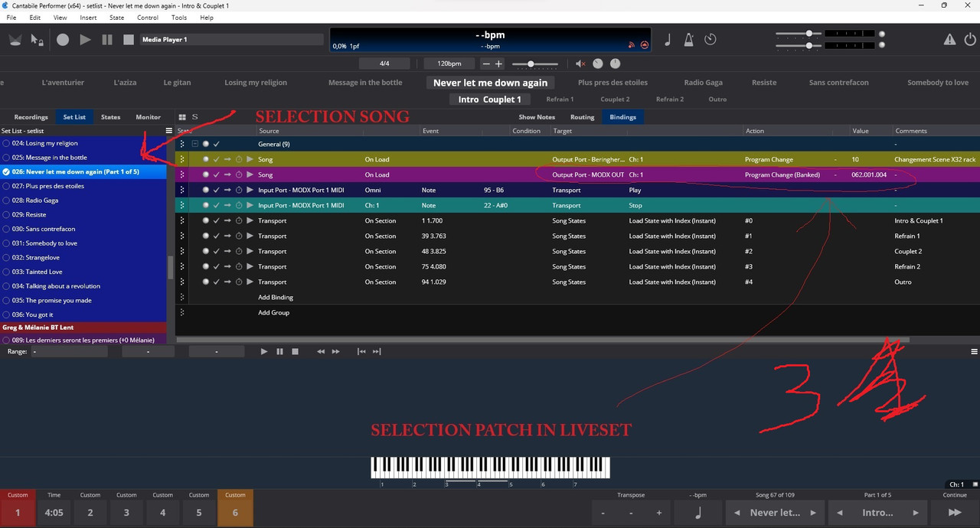This screenshot has height=528, width=980.
Task: Toggle the state LED on the Transport 94 1.029 binding
Action: (x=205, y=282)
